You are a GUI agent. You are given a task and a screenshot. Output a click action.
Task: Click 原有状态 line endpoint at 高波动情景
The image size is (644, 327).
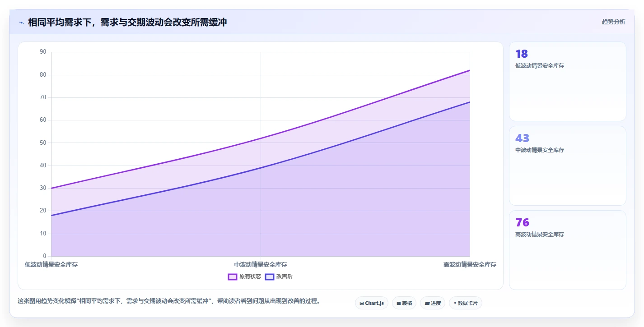470,70
